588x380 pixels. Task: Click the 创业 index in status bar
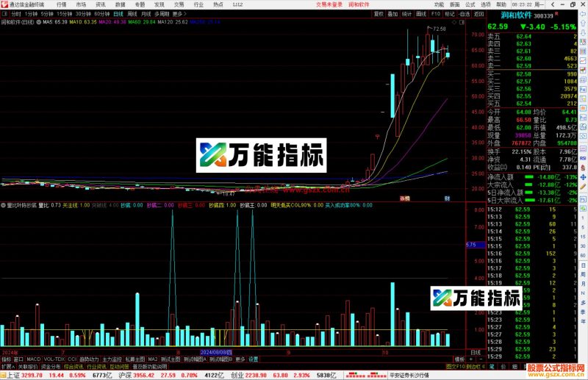pos(237,375)
